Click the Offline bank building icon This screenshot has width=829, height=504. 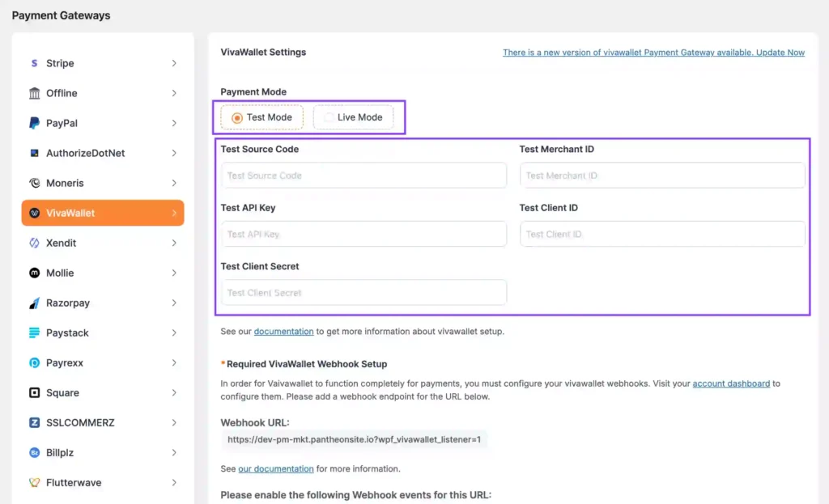coord(34,93)
